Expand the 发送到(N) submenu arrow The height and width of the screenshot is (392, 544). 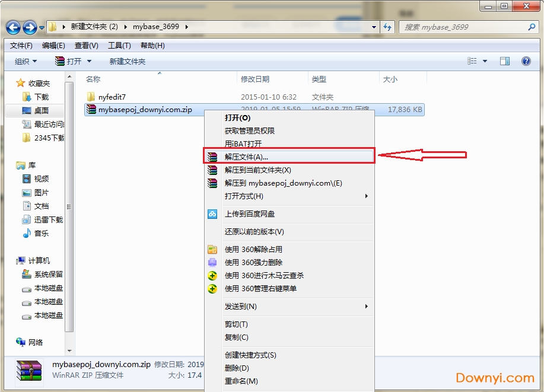click(367, 307)
